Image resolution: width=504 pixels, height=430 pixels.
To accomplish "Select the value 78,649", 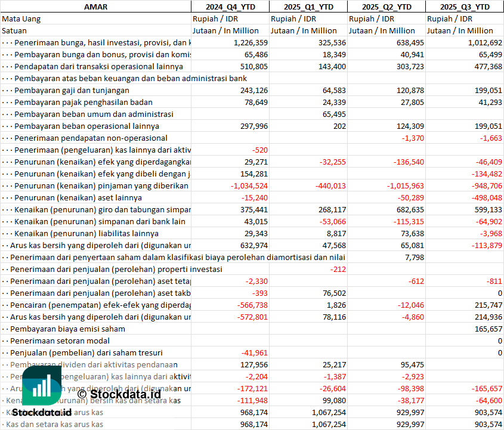I will [256, 102].
